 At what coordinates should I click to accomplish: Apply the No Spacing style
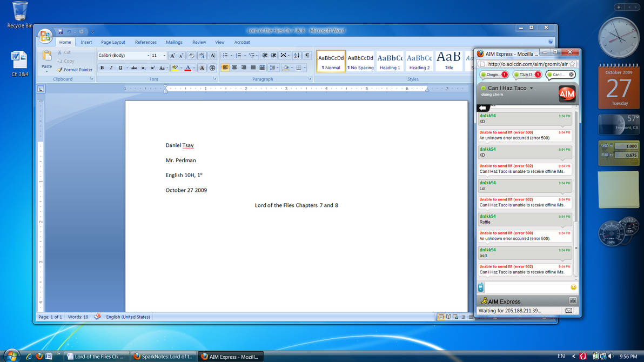(x=360, y=62)
